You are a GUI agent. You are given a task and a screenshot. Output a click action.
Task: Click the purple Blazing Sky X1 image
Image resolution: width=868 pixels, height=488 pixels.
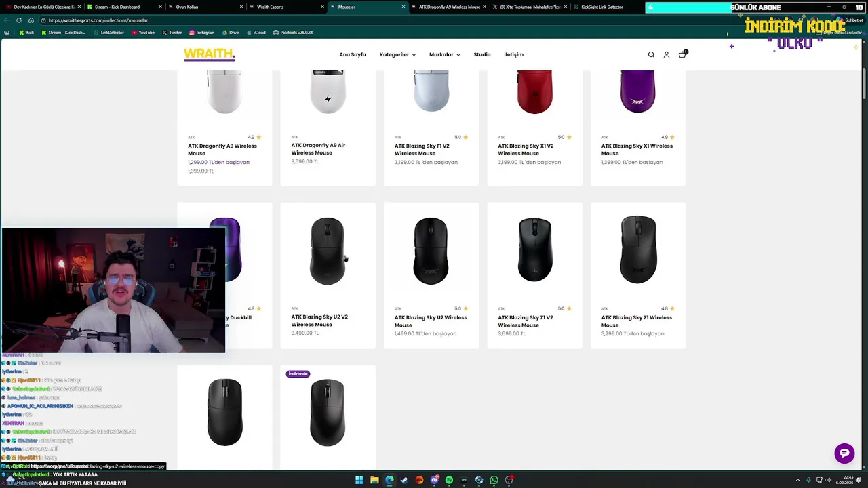click(637, 91)
